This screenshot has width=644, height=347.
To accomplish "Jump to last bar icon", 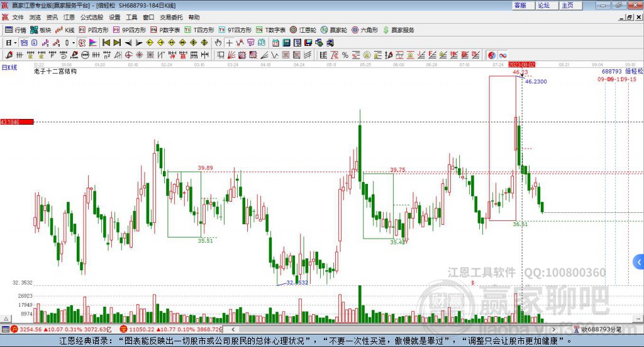I will 117,42.
